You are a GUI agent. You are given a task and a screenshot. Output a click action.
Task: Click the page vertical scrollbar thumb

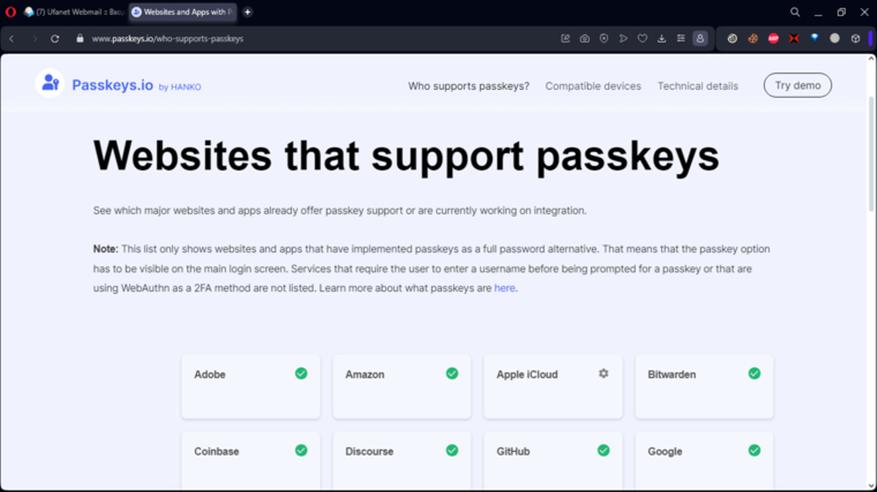point(871,154)
